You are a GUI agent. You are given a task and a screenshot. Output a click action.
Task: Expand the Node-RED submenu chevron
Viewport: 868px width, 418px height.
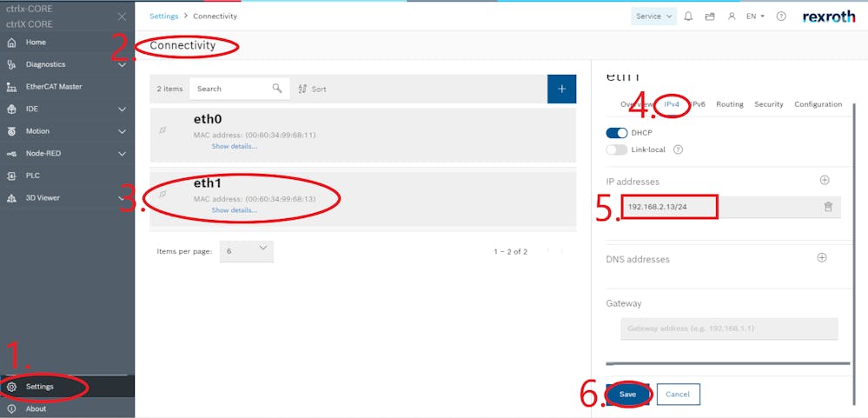(x=123, y=153)
